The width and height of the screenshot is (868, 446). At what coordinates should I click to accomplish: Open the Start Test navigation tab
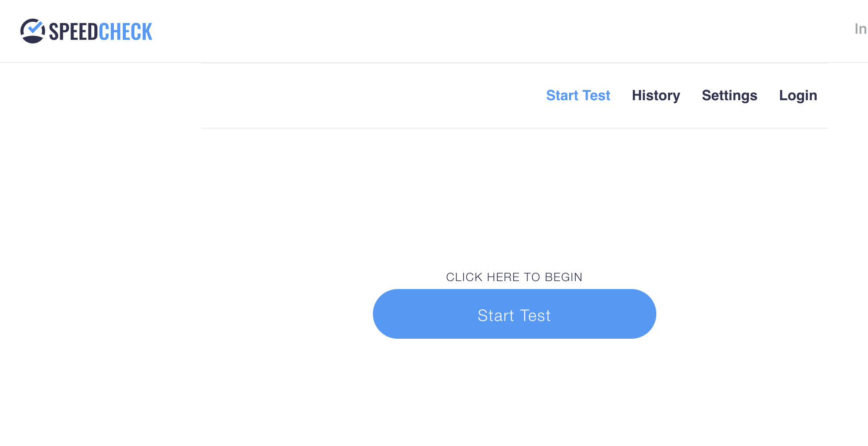(x=578, y=95)
